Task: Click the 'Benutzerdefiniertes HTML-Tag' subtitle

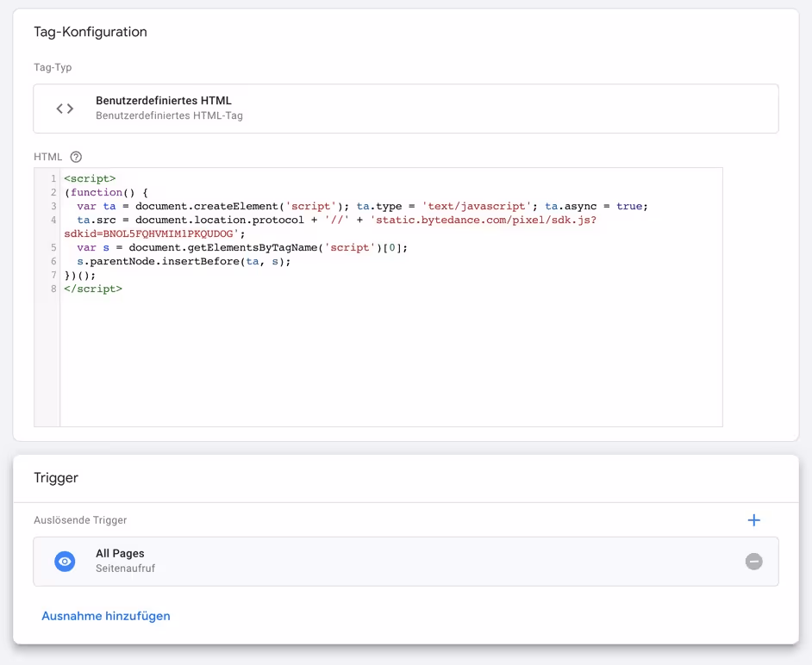Action: point(169,115)
